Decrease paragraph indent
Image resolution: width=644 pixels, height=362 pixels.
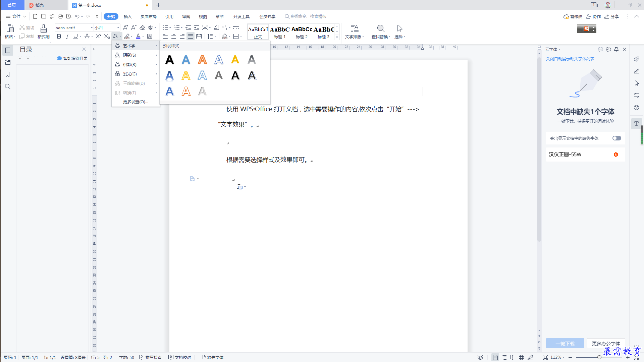coord(188,27)
